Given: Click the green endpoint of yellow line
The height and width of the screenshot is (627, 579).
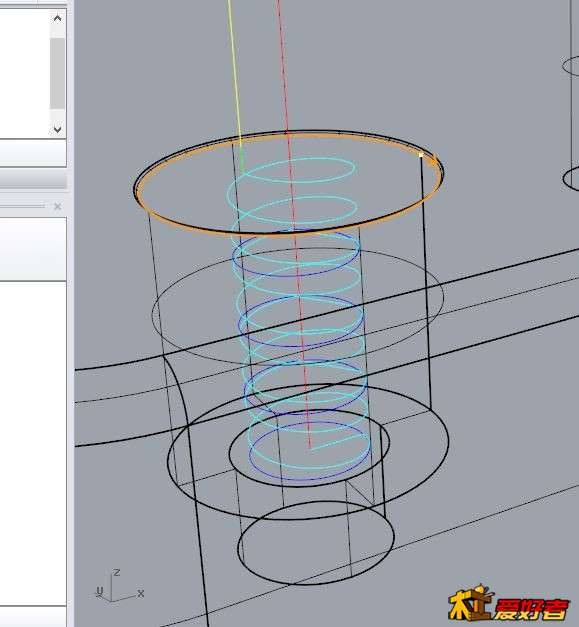Looking at the screenshot, I should (x=241, y=163).
